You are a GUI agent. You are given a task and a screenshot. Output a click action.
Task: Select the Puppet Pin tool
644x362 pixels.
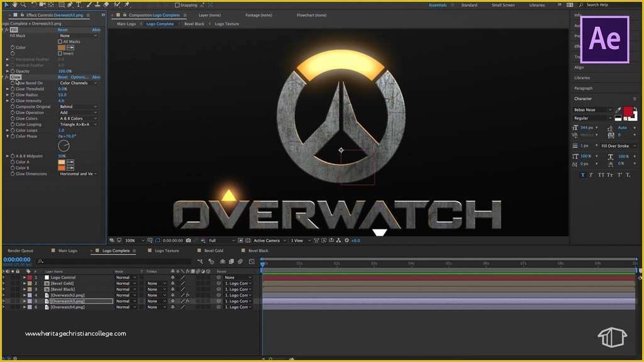coord(127,4)
